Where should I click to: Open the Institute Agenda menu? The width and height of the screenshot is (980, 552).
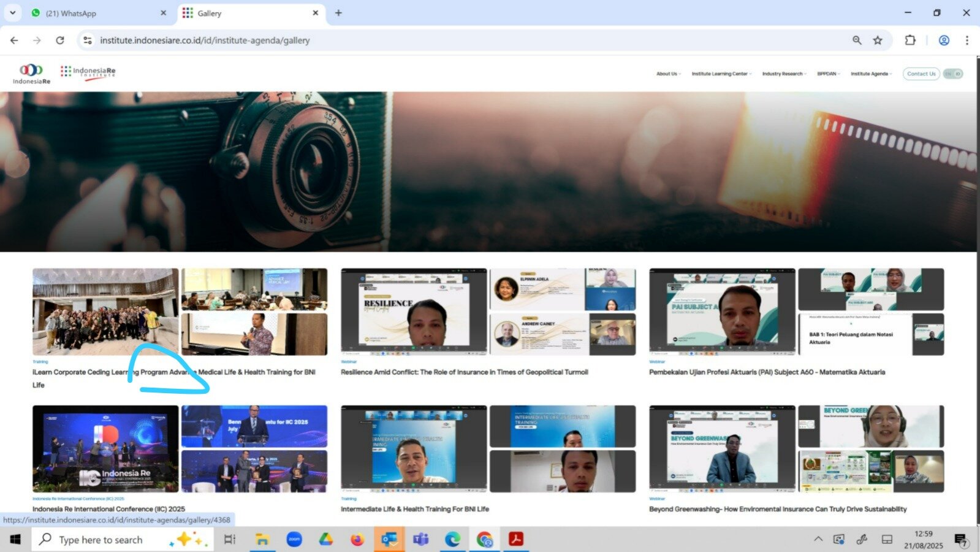[x=870, y=74]
